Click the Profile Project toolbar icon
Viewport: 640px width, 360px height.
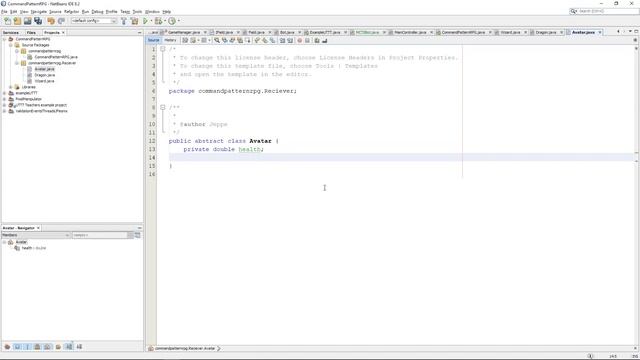tap(172, 21)
